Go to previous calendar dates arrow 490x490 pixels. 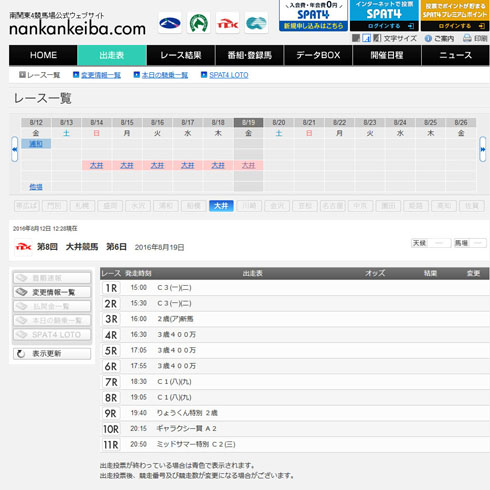pos(15,149)
